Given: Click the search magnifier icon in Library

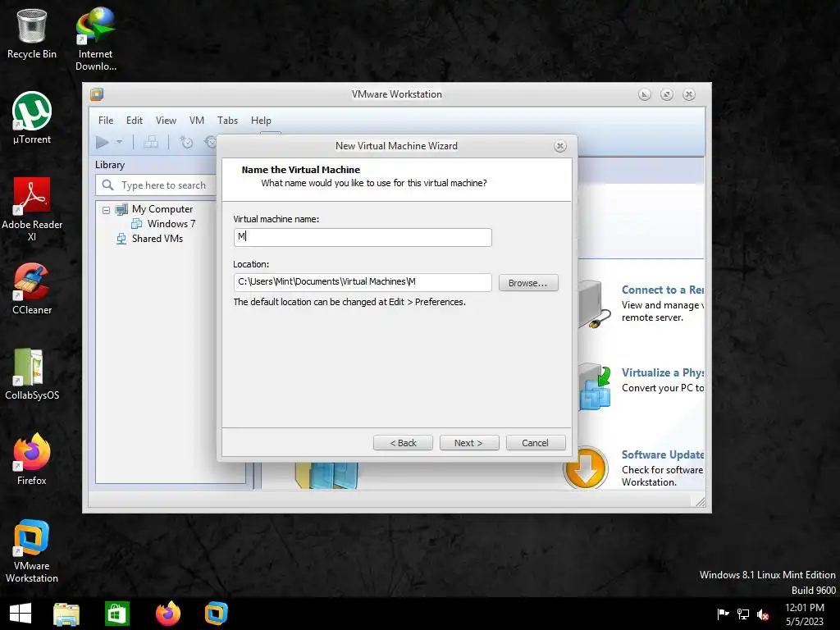Looking at the screenshot, I should click(107, 185).
